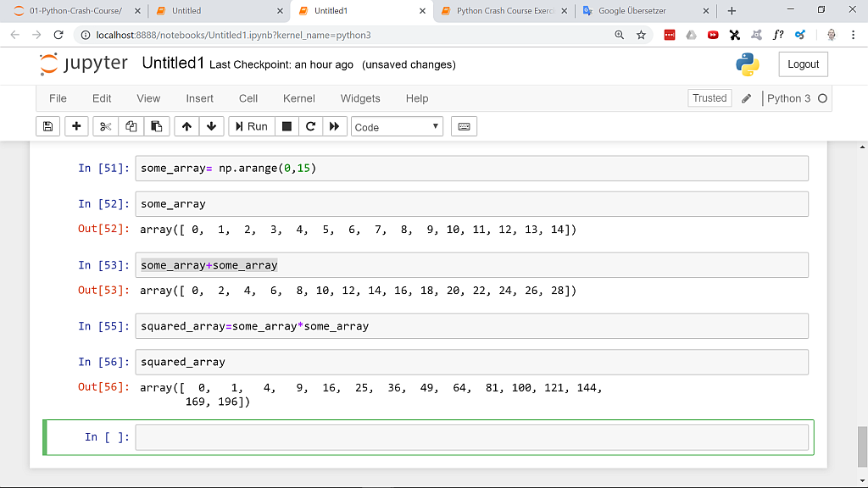Go forward with browser forward arrow
868x488 pixels.
36,35
